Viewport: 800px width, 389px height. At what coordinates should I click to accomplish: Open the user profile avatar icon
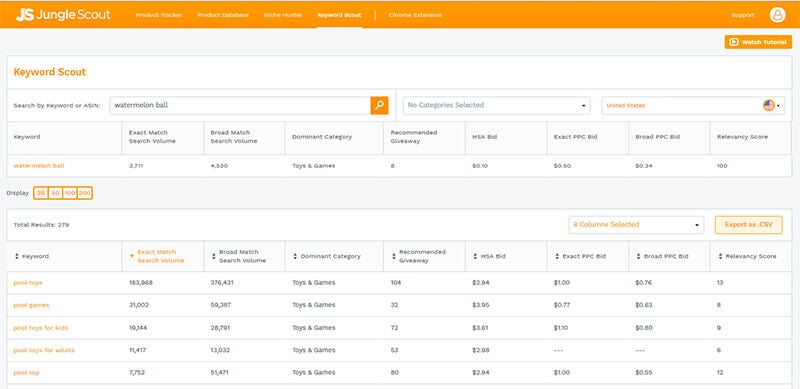(x=777, y=15)
